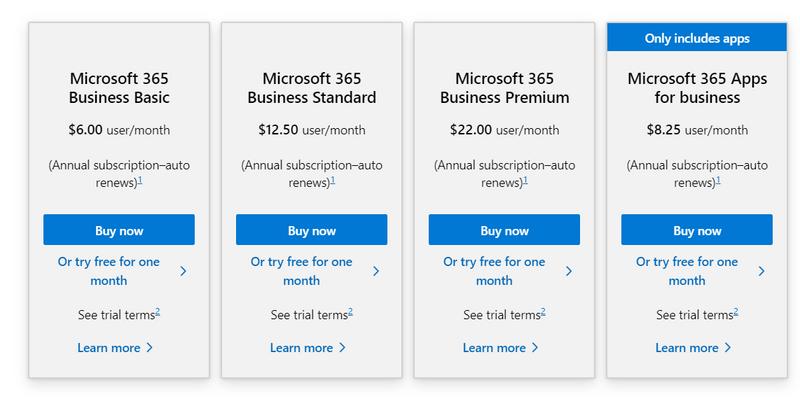Click footnote 1 under Business Premium annual subscription
Screen dimensions: 800x406
click(x=525, y=180)
